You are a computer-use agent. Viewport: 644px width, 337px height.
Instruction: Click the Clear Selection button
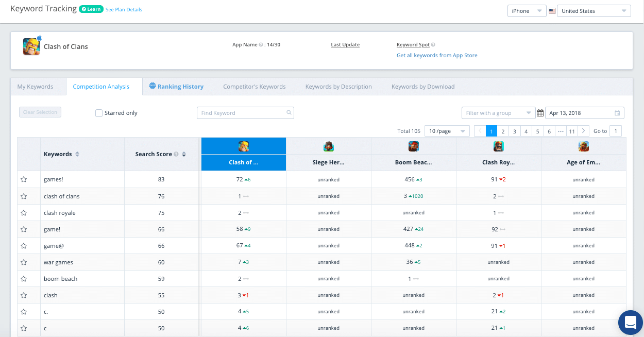[x=40, y=112]
